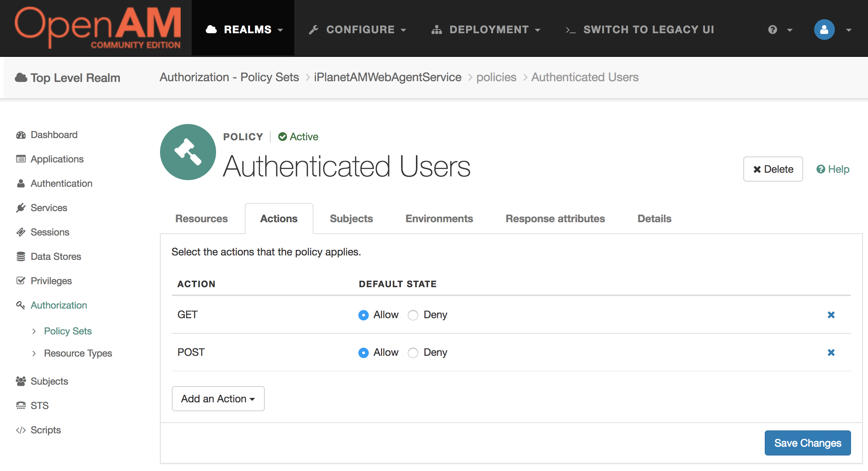The height and width of the screenshot is (471, 868).
Task: Open iPlanetAMWebAgentService breadcrumb link
Action: 388,77
